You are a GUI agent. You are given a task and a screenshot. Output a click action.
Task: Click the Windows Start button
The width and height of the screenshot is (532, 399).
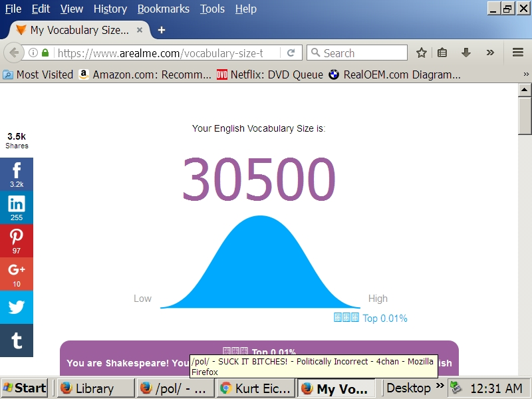tap(25, 388)
